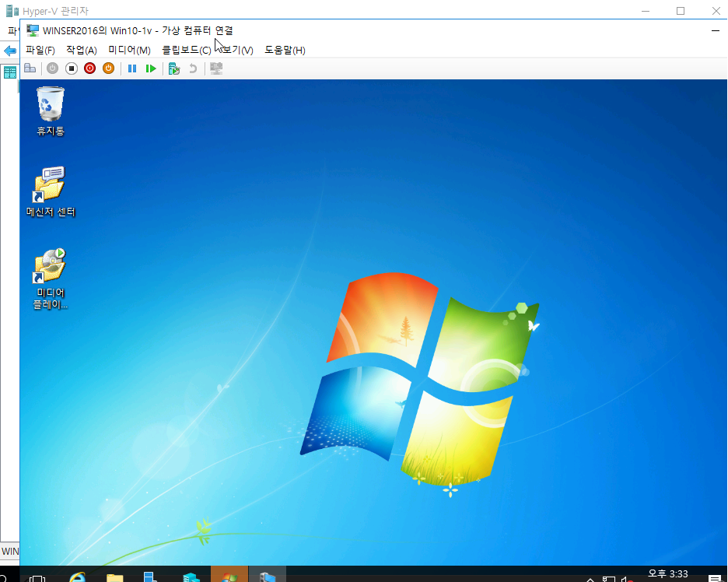
Task: Open the 도움말(H) menu
Action: pyautogui.click(x=285, y=50)
